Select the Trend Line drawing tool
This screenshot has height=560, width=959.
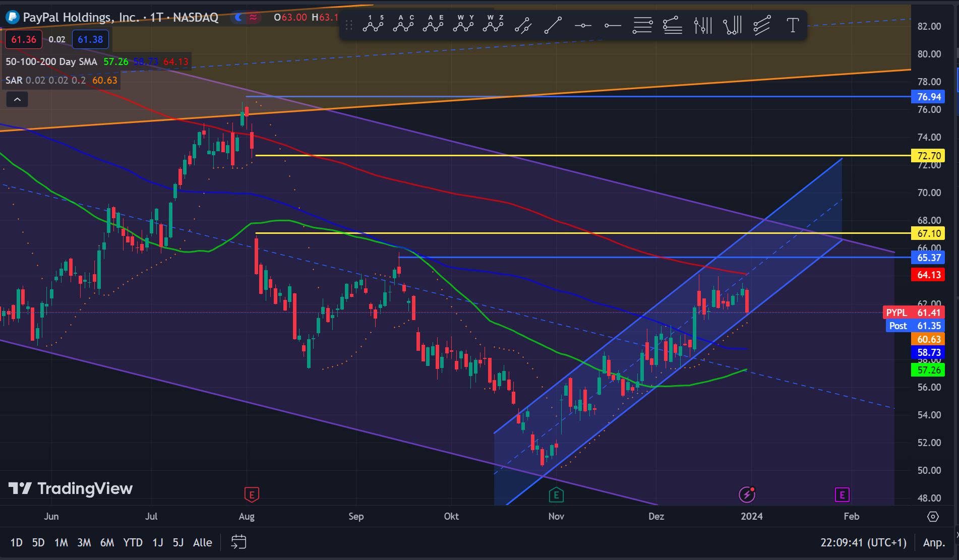click(553, 25)
